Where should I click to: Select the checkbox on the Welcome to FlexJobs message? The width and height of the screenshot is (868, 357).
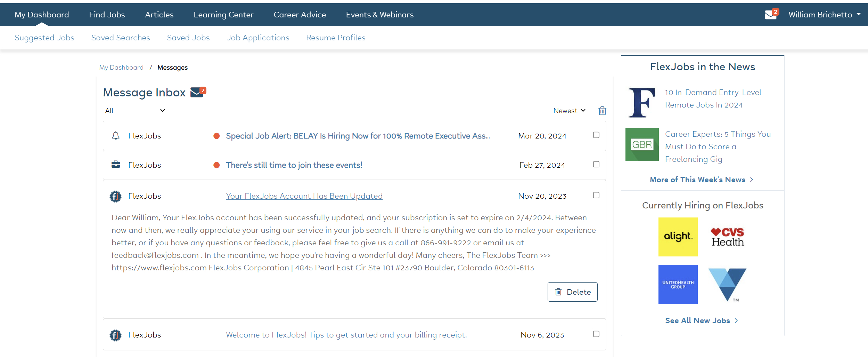click(596, 334)
